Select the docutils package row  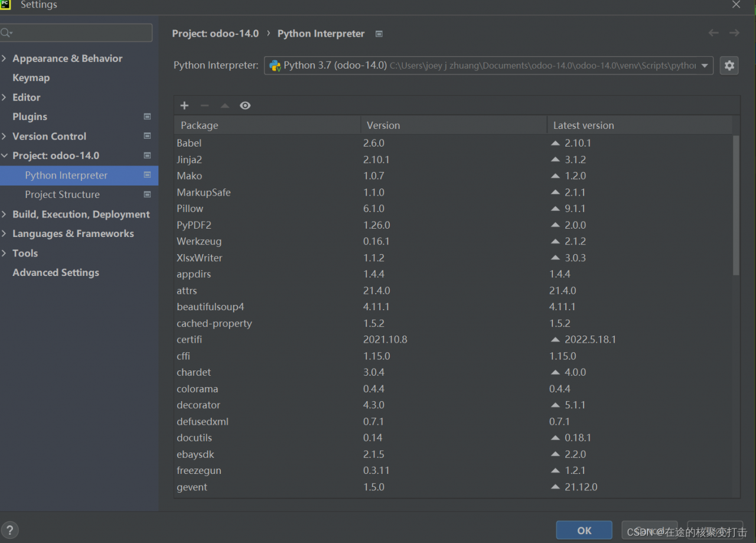pos(454,438)
